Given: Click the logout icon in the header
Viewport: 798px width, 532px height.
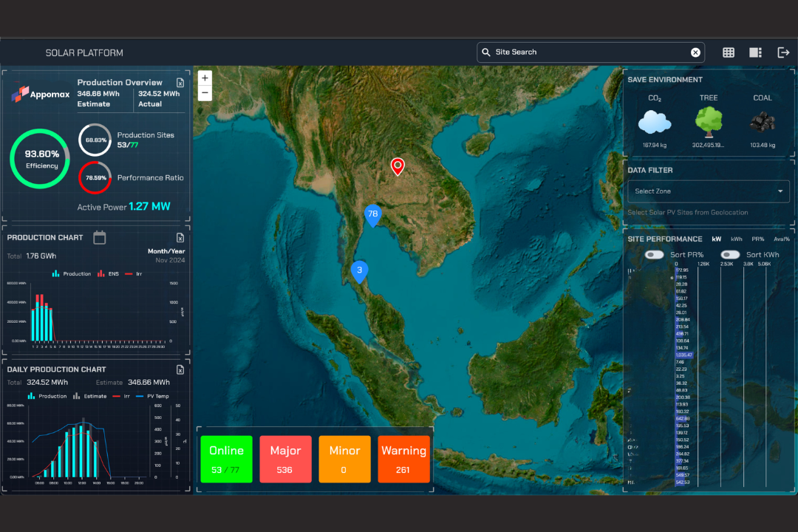Looking at the screenshot, I should point(783,52).
